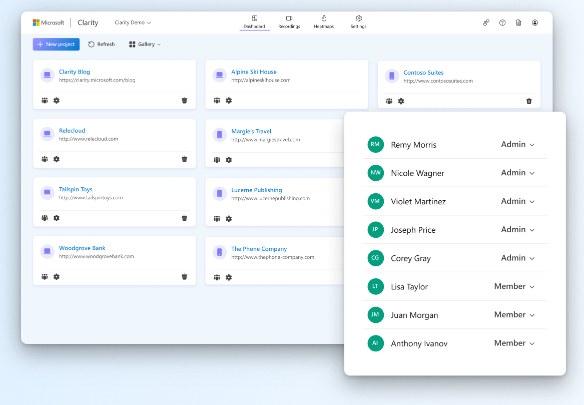The width and height of the screenshot is (584, 405).
Task: Open team members for Clarity Blog project
Action: pos(45,100)
